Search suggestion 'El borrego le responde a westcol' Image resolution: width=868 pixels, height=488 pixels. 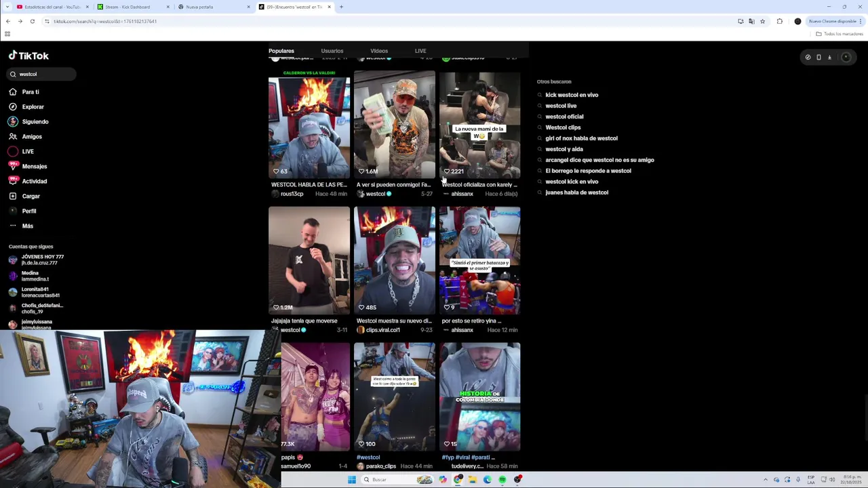point(588,171)
